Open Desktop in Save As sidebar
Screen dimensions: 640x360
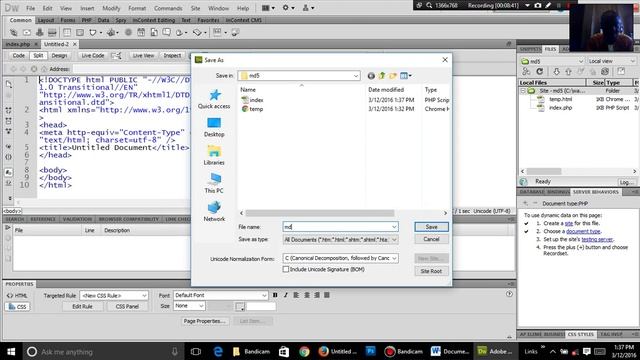(x=214, y=127)
